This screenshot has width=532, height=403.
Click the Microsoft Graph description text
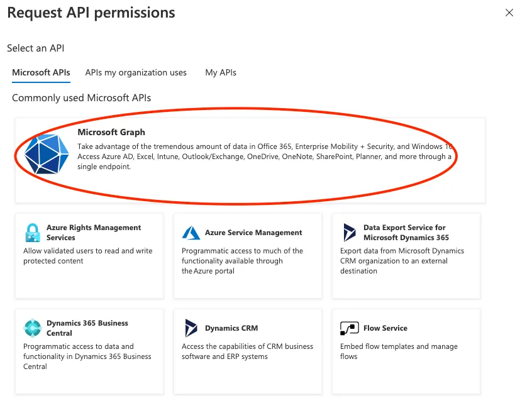(x=264, y=157)
